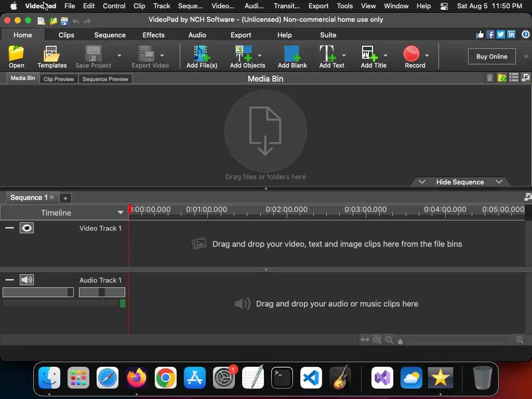Toggle Video Track 1 visibility eye
Viewport: 532px width, 399px height.
coord(26,228)
